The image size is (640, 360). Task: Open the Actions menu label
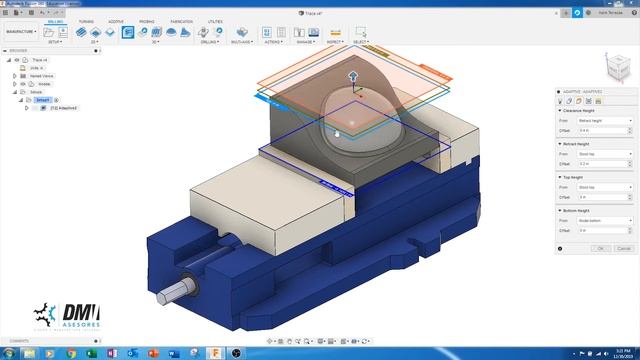(273, 42)
